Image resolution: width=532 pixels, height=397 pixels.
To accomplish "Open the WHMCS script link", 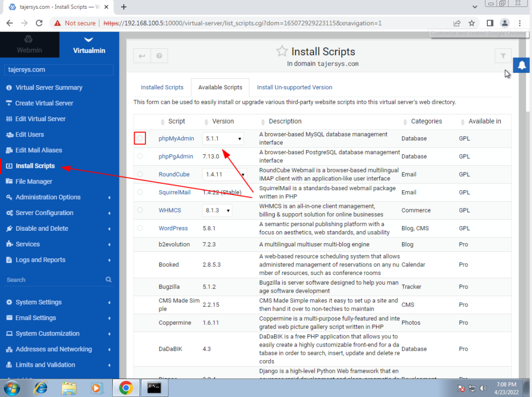I will 170,210.
